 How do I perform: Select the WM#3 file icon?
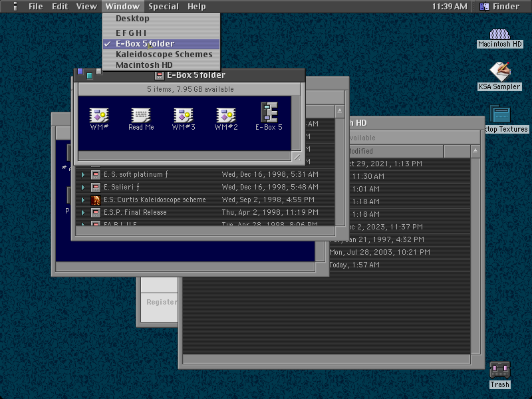[184, 115]
